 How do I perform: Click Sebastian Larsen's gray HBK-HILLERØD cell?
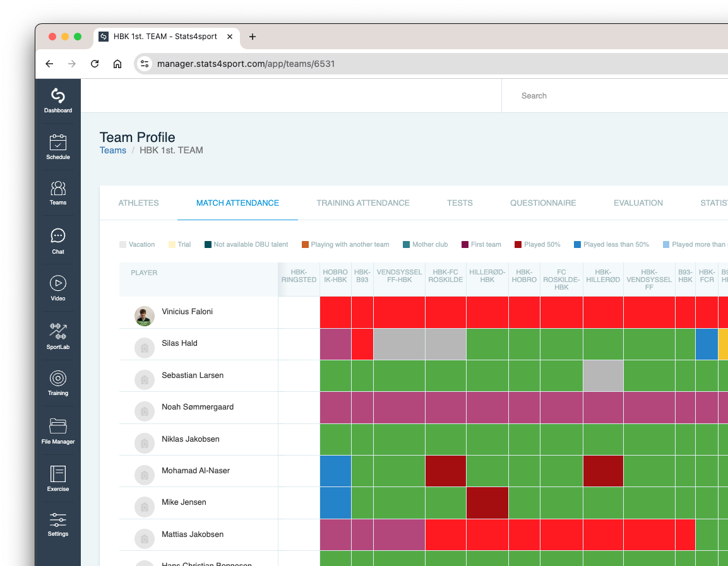coord(603,376)
